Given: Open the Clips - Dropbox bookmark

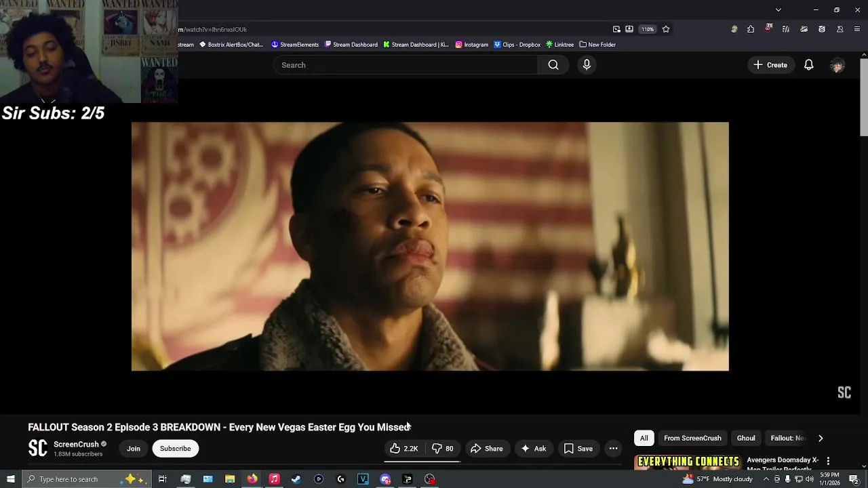Looking at the screenshot, I should (x=517, y=45).
